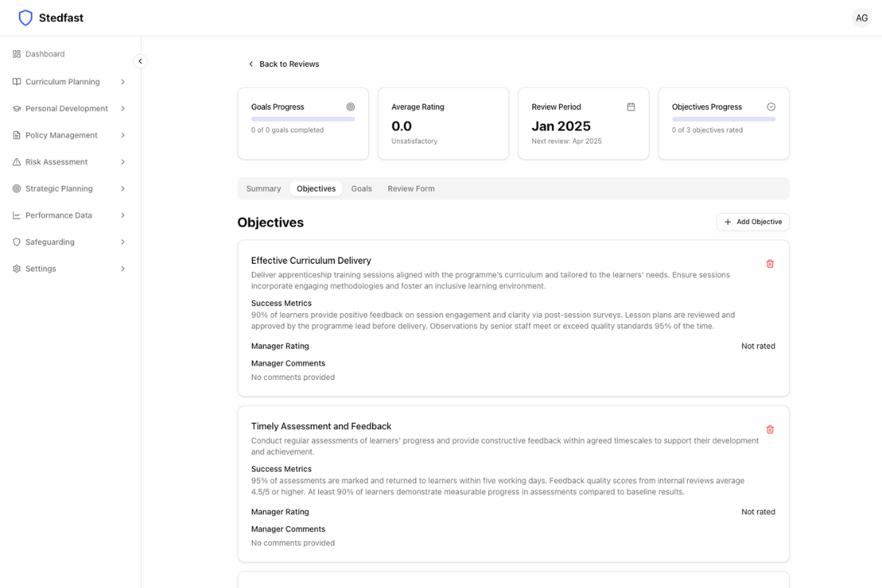Expand the Curriculum Planning section

(123, 82)
